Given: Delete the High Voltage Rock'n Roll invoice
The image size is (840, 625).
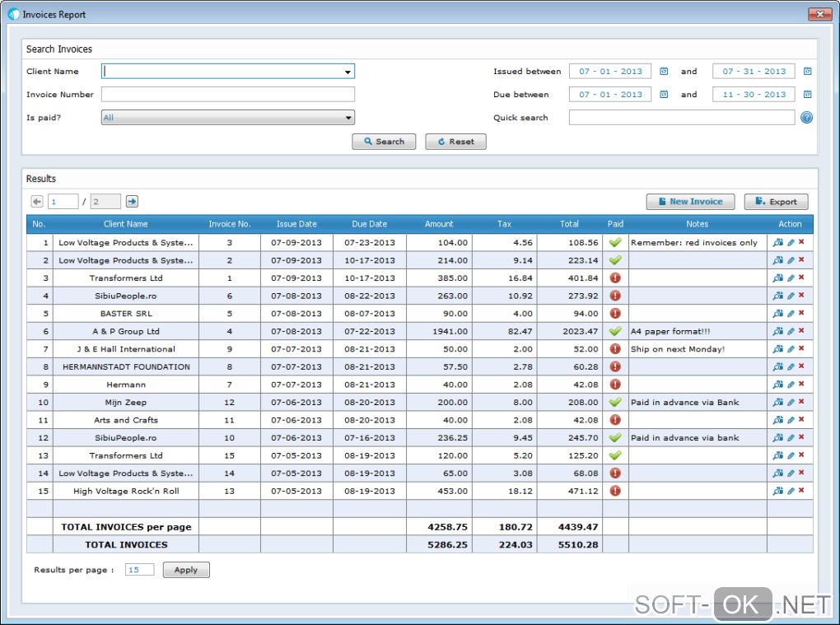Looking at the screenshot, I should [801, 491].
